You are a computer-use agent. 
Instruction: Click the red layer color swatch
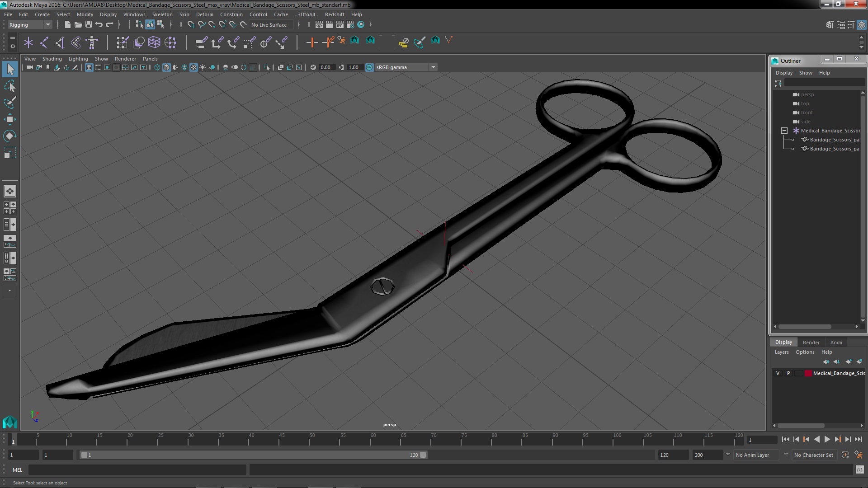coord(808,373)
